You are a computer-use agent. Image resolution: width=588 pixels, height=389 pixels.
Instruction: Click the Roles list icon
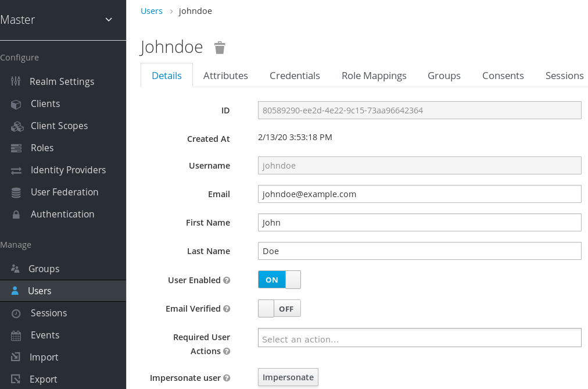pyautogui.click(x=16, y=148)
